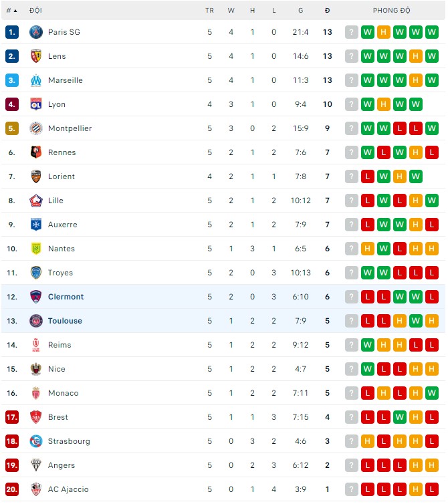The image size is (448, 504).
Task: Click the AC Ajaccio team logo
Action: coord(36,489)
